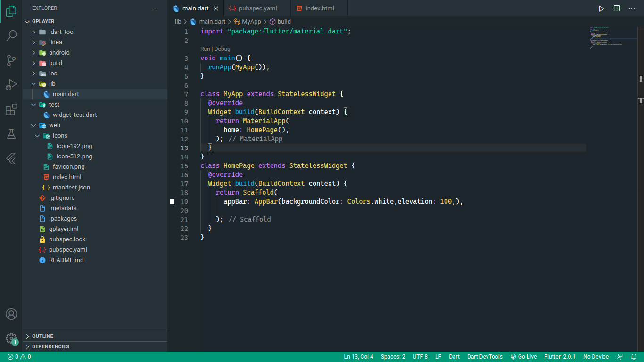This screenshot has height=362, width=644.
Task: Change the UTF-8 encoding in status bar
Action: (x=420, y=357)
